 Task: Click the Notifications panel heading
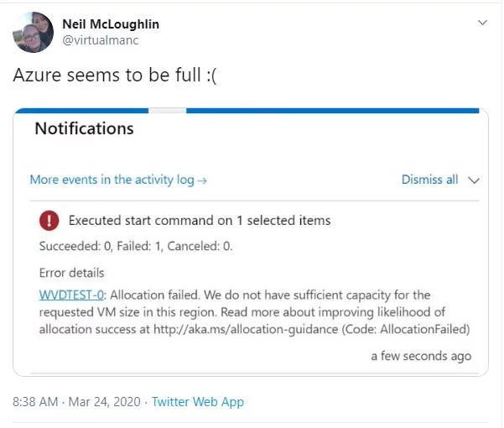84,128
